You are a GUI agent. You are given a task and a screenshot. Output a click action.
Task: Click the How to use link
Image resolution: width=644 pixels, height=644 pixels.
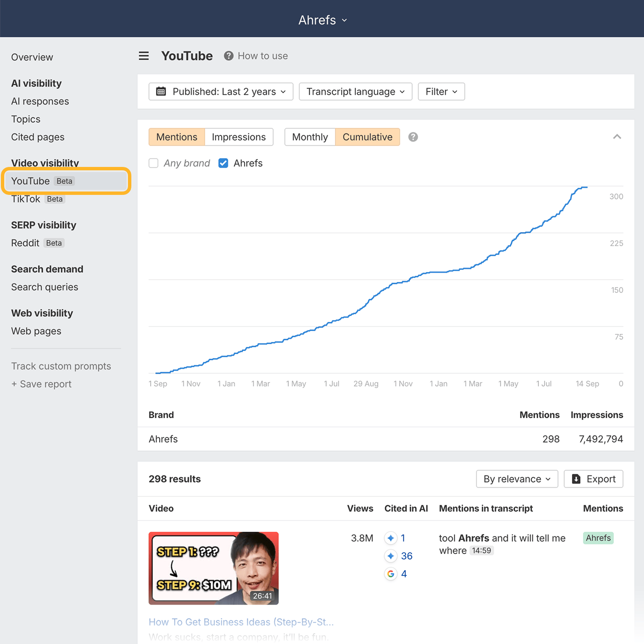(x=263, y=56)
